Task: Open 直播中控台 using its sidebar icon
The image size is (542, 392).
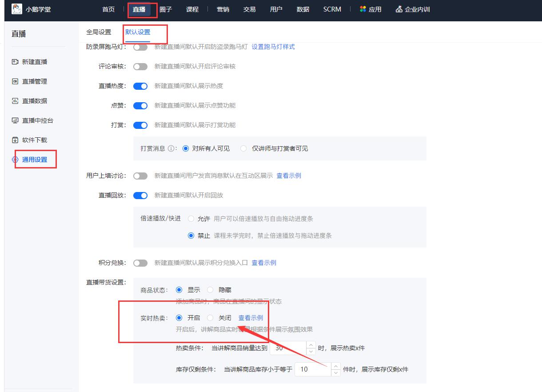Action: 14,120
